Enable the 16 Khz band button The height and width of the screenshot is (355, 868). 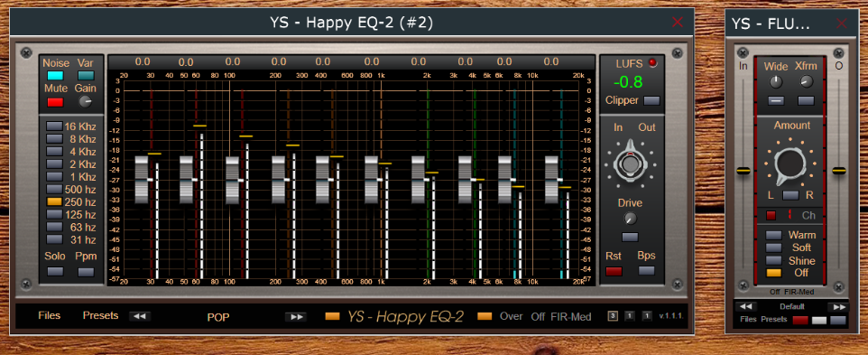point(54,126)
